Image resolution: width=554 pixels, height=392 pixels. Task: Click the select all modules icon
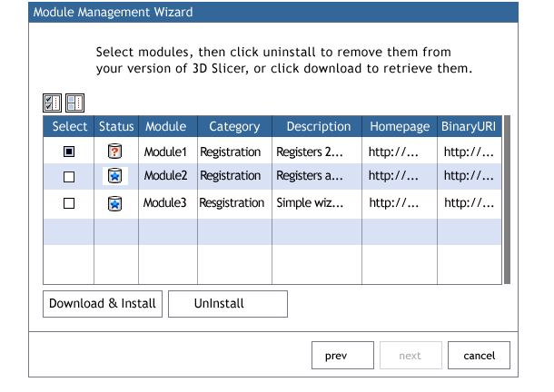(52, 103)
